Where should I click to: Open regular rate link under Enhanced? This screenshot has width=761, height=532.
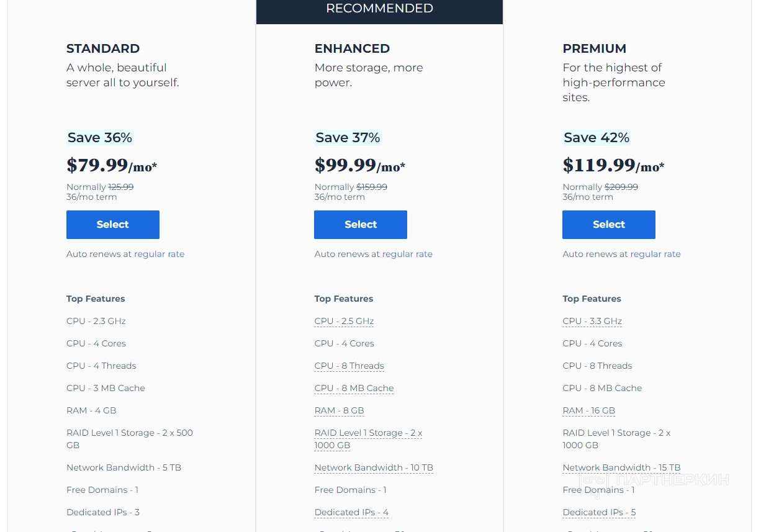407,254
